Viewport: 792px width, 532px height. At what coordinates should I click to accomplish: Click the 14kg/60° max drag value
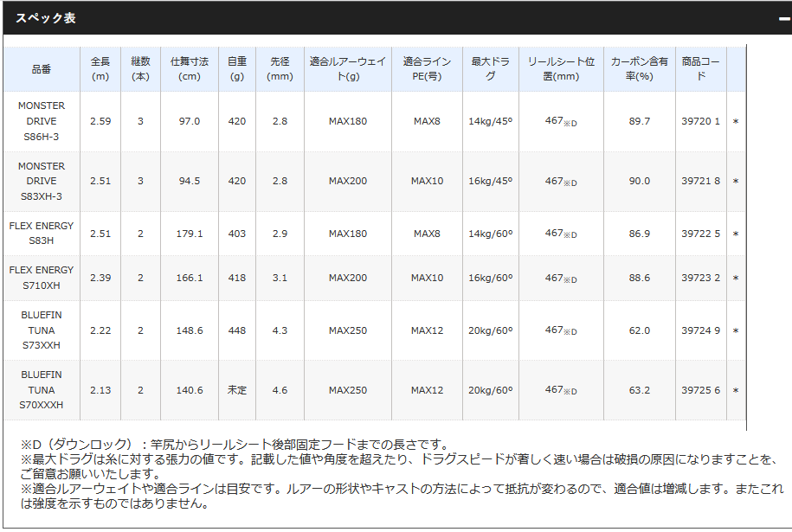[491, 234]
